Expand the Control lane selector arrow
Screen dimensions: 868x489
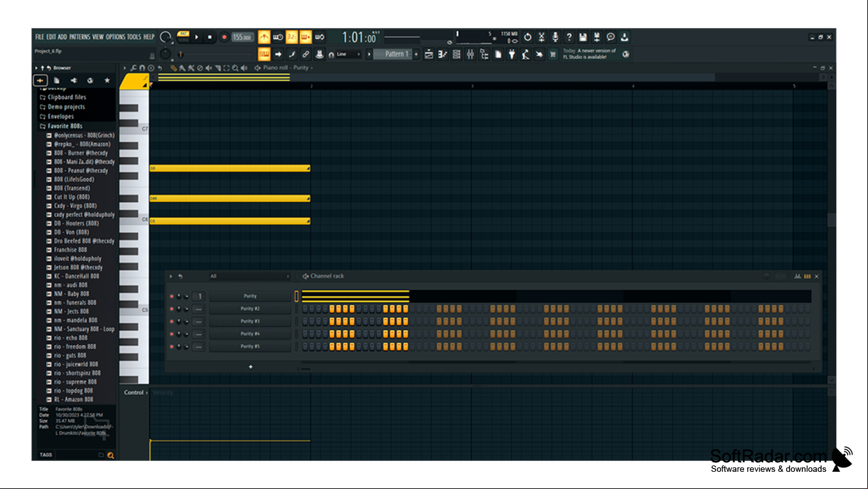[x=147, y=393]
